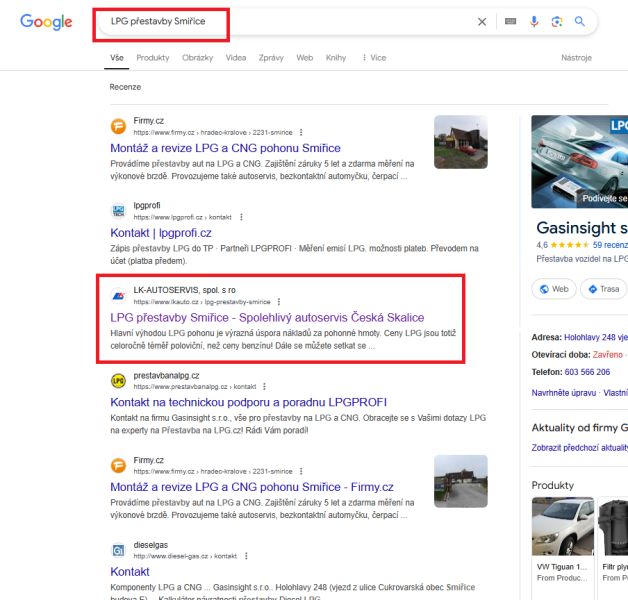Image resolution: width=628 pixels, height=600 pixels.
Task: Open Google Lens image search icon
Action: click(557, 21)
